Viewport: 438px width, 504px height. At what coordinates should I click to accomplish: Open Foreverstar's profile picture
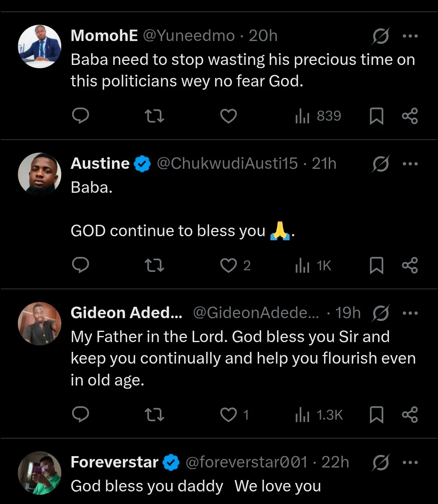39,473
